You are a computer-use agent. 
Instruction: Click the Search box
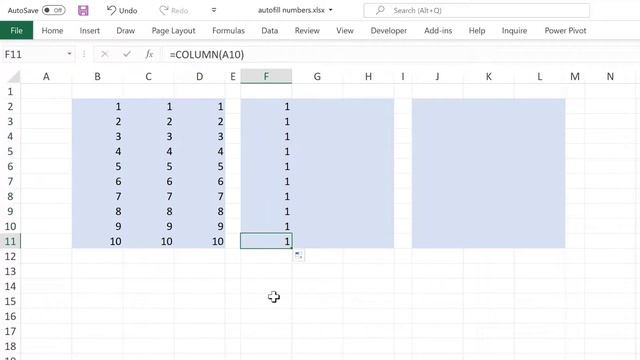pos(476,10)
